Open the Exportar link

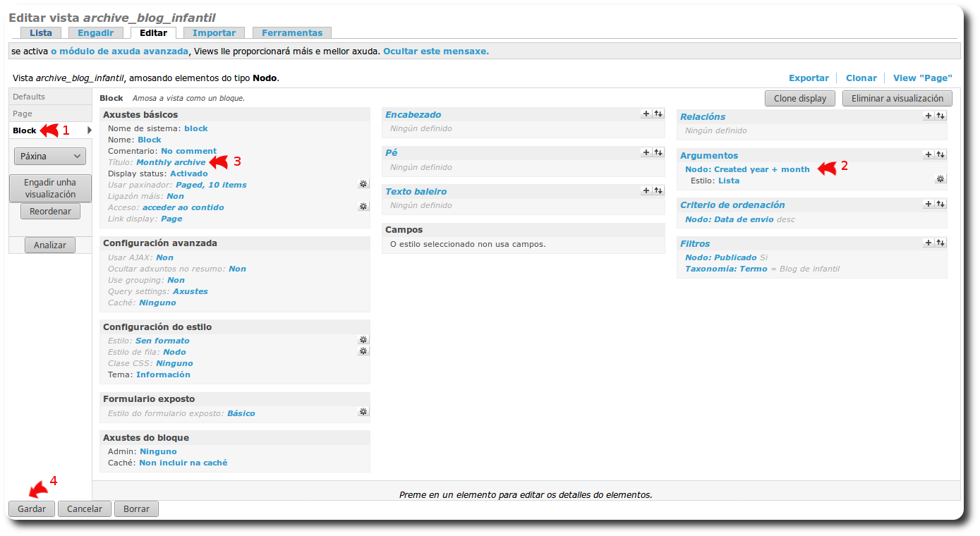[809, 78]
